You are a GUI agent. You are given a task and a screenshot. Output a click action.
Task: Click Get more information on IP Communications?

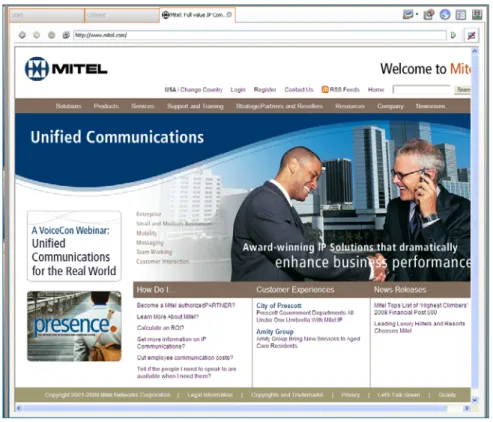pos(171,343)
